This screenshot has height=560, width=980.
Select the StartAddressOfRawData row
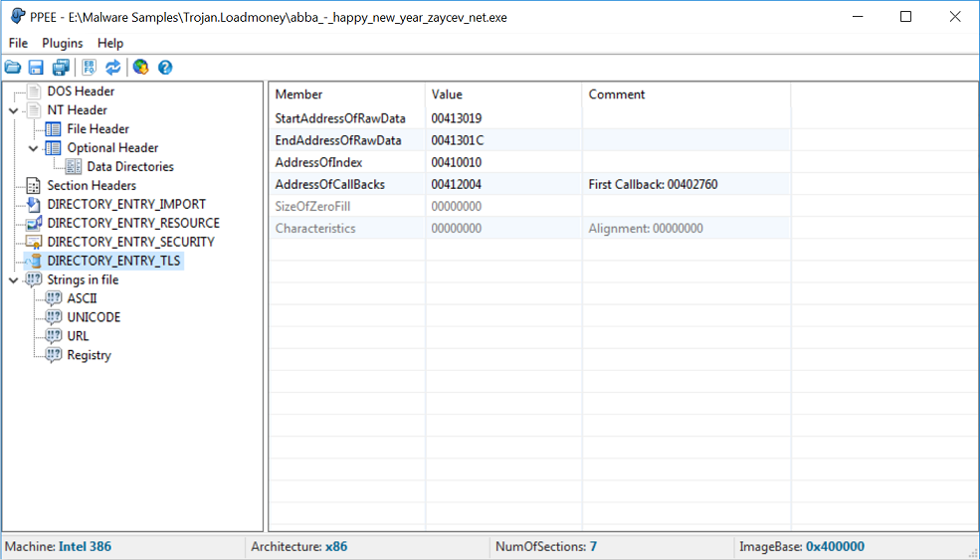pyautogui.click(x=530, y=118)
